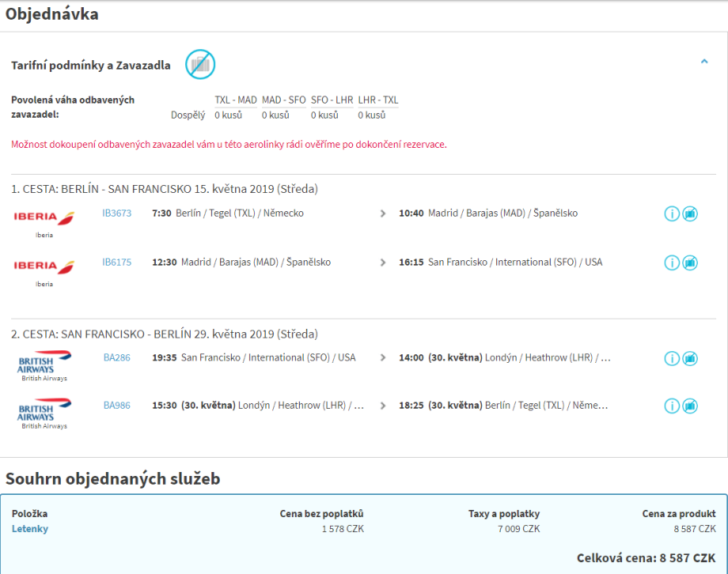Click the Iberia logo on the Madrid–San Francisco flight

pyautogui.click(x=44, y=266)
